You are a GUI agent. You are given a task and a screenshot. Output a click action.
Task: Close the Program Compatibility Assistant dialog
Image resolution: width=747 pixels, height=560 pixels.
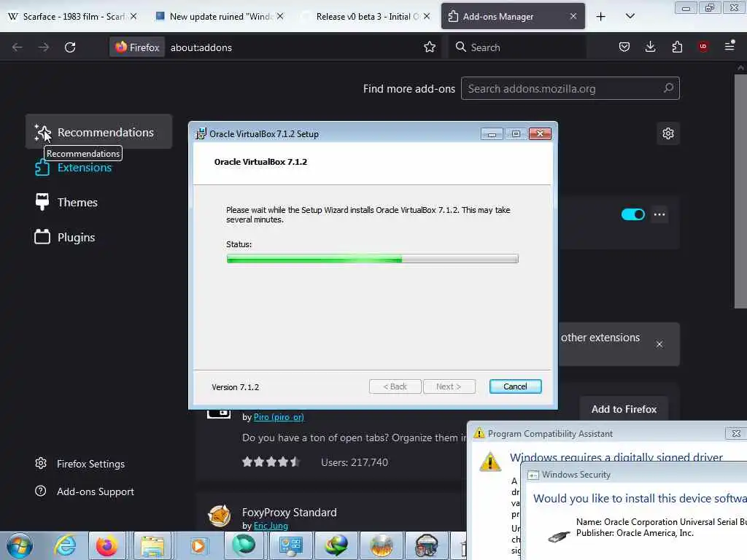coord(735,433)
